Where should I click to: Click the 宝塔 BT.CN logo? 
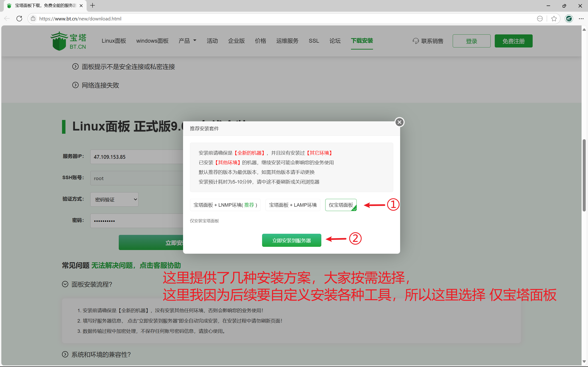coord(68,41)
